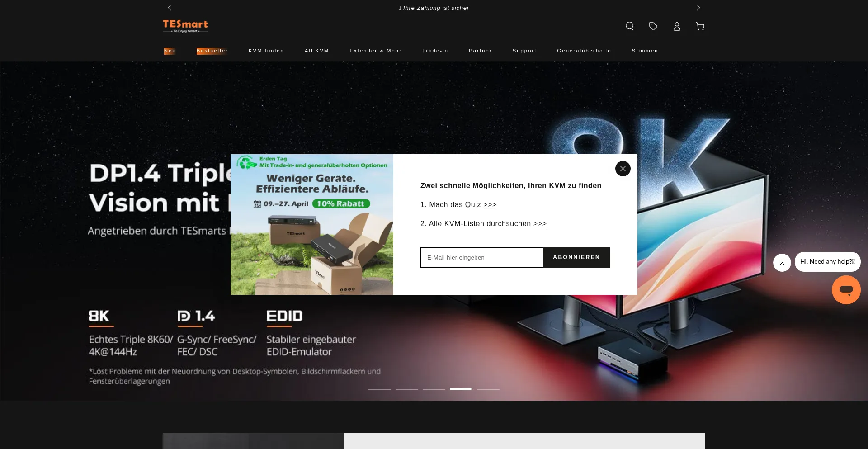
Task: Close the KVM finder popup
Action: (x=623, y=169)
